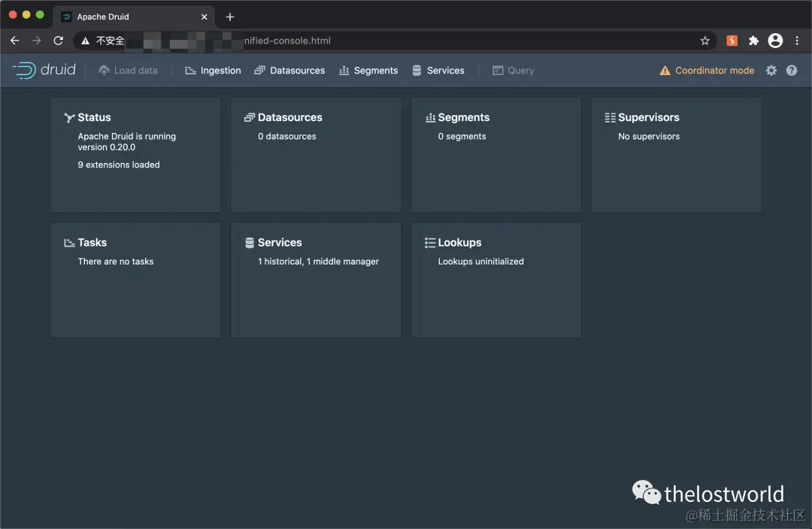Click the Services nav database icon
This screenshot has height=529, width=812.
coord(417,71)
